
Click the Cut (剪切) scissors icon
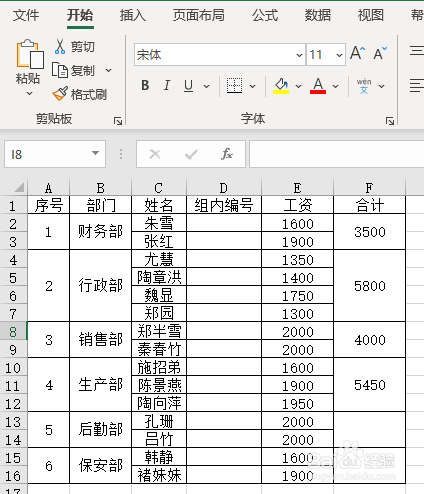[60, 46]
